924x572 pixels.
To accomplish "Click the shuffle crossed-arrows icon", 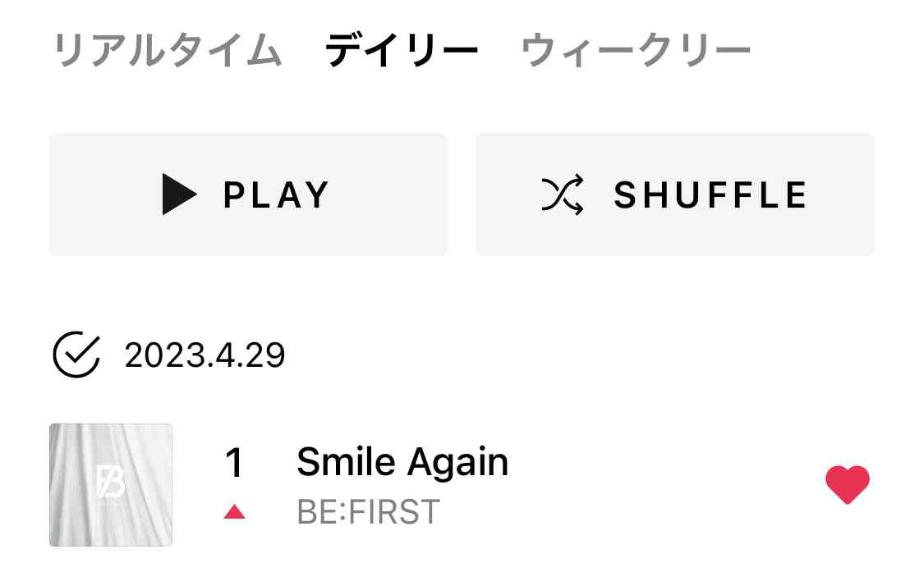I will pyautogui.click(x=563, y=194).
